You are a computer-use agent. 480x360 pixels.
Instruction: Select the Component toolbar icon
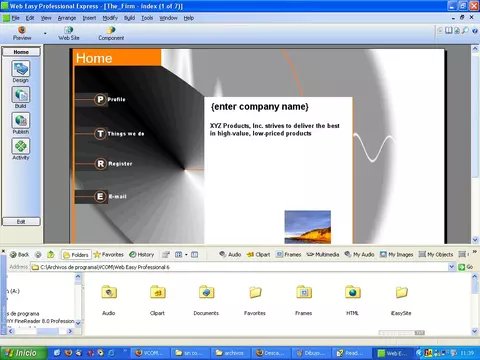111,33
